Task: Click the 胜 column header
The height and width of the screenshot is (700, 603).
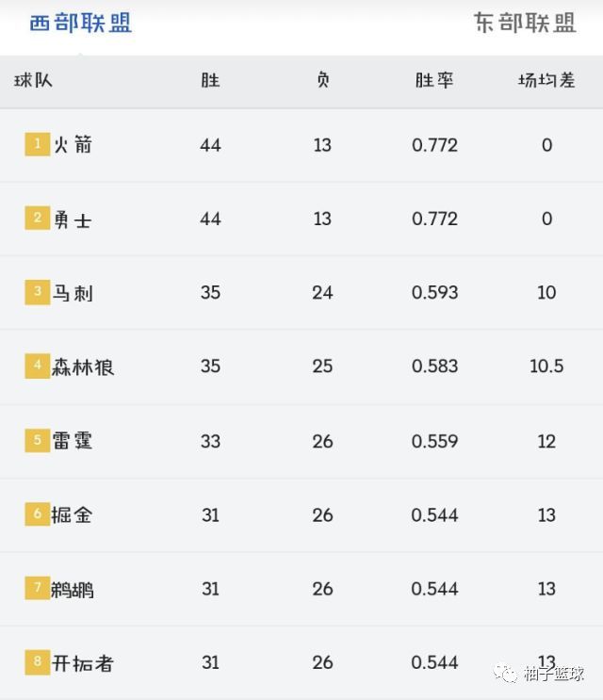Action: (210, 80)
